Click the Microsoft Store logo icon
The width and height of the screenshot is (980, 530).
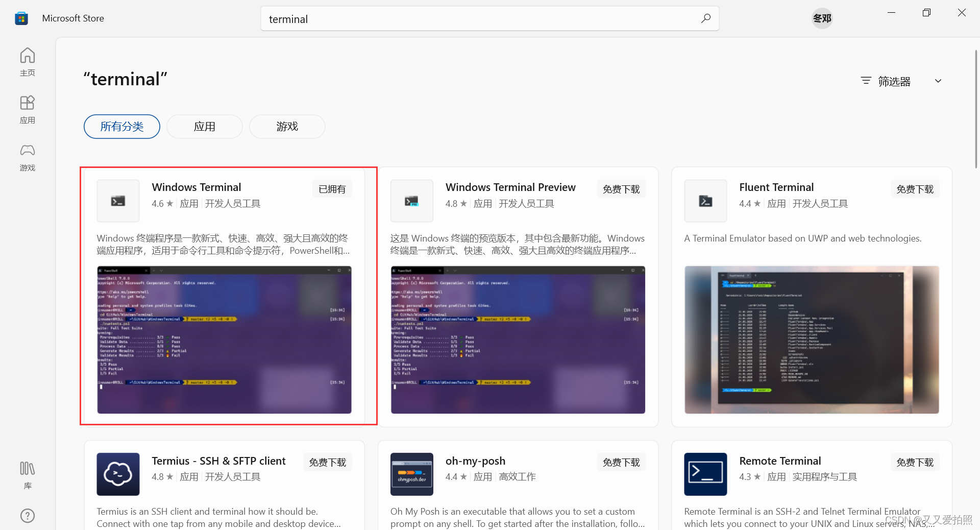pos(21,18)
